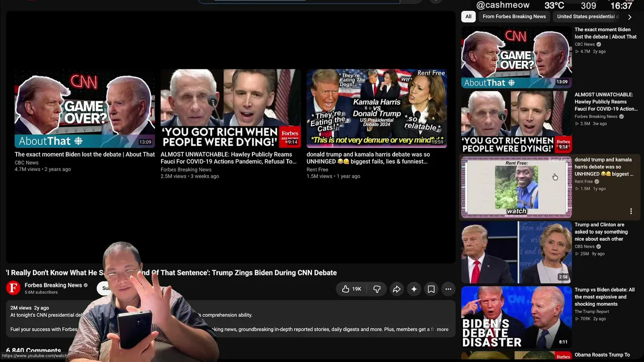This screenshot has height=362, width=644.
Task: Click '1.5M views • 1 year ago' on end screen
Action: [x=334, y=176]
